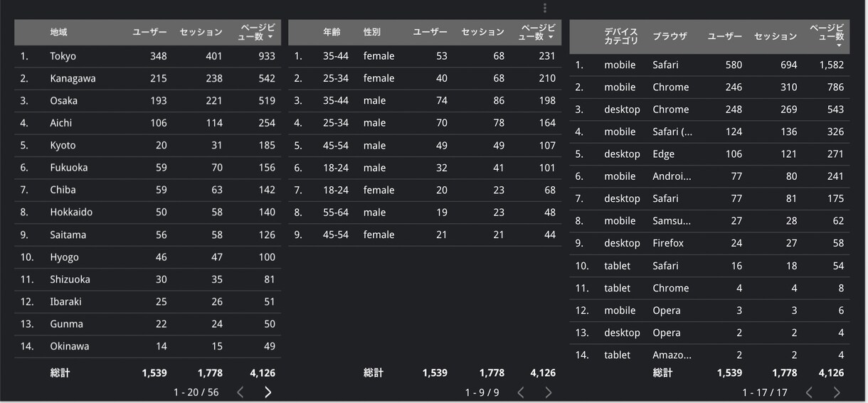868x403 pixels.
Task: Click 総計 total label in device table
Action: 662,372
